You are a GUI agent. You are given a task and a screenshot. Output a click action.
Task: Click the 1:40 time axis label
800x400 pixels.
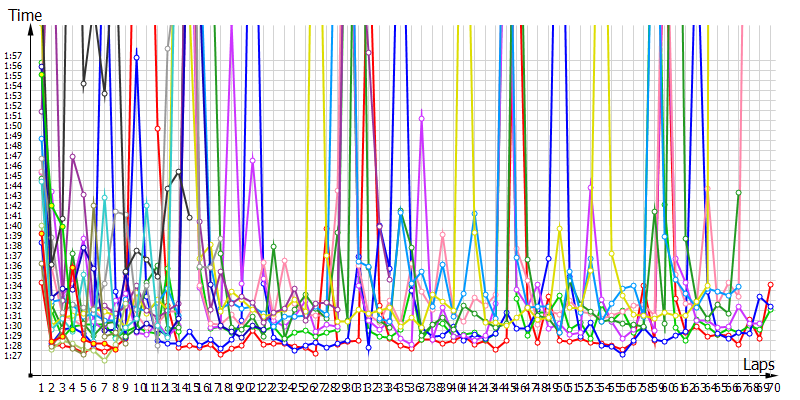[13, 225]
